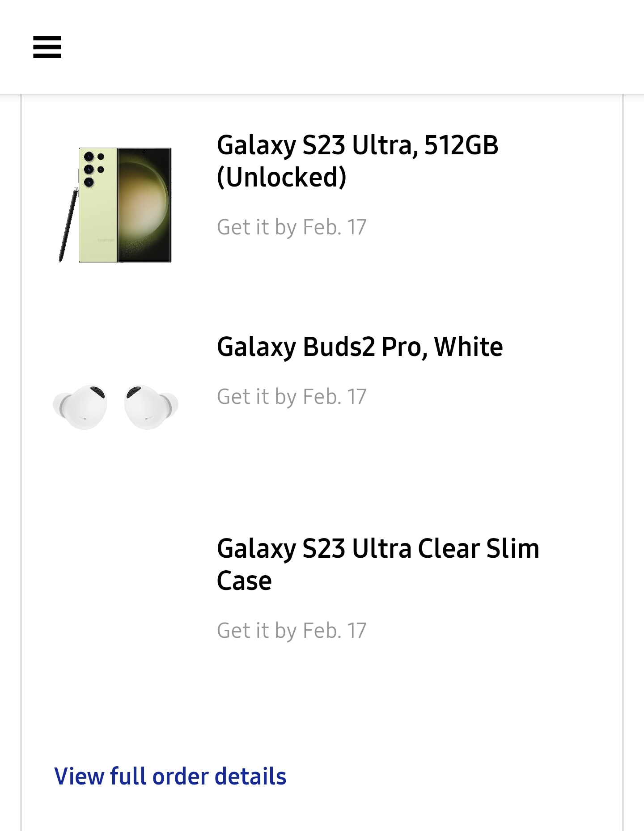Screen dimensions: 644x831
Task: Click the right earbud in the Buds2 image
Action: click(151, 407)
